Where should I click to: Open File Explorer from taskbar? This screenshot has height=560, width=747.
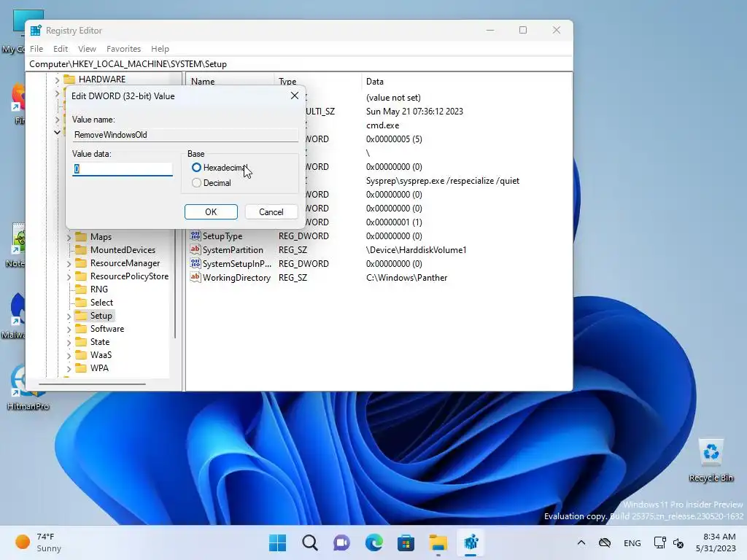[x=438, y=542]
